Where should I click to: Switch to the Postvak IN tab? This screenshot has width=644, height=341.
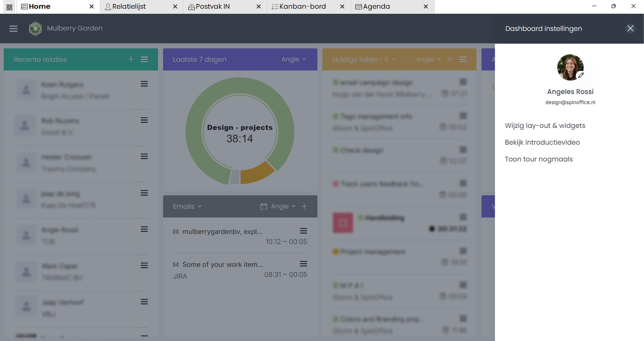[x=213, y=6]
